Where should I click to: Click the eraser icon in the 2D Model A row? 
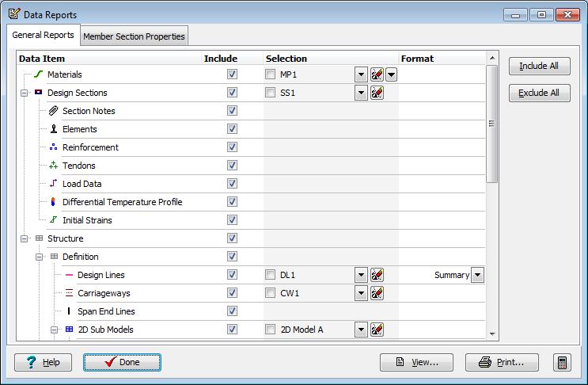pyautogui.click(x=377, y=330)
